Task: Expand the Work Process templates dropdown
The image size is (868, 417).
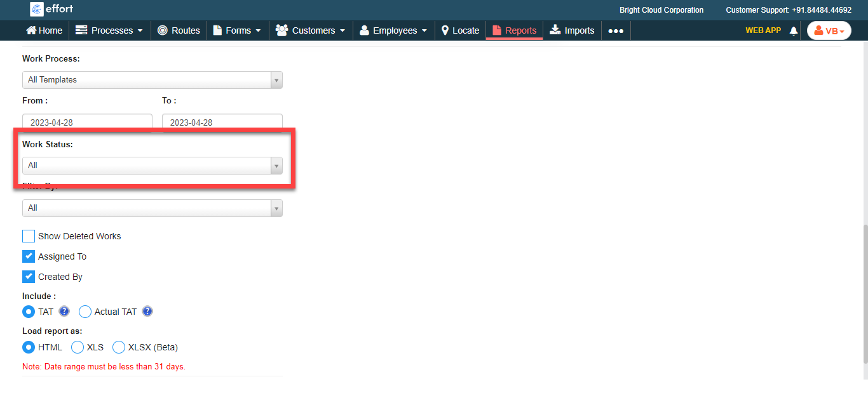Action: pos(152,80)
